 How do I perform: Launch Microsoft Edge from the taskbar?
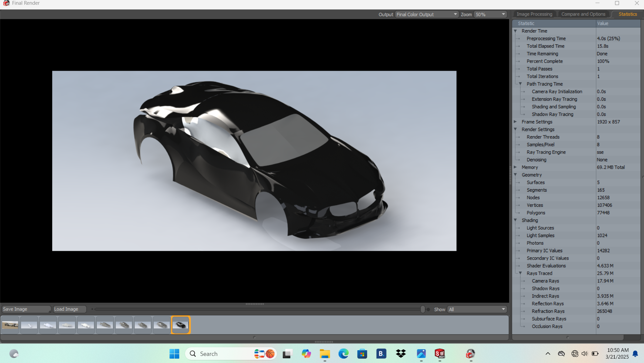pos(343,354)
